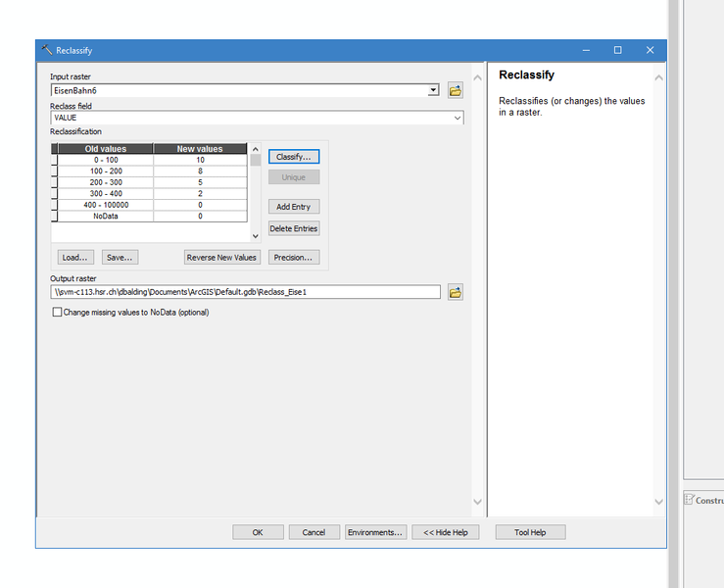Open Tool Help

click(530, 532)
